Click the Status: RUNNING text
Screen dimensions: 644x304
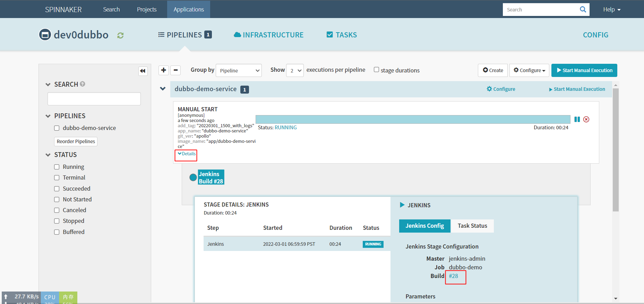[x=277, y=128]
